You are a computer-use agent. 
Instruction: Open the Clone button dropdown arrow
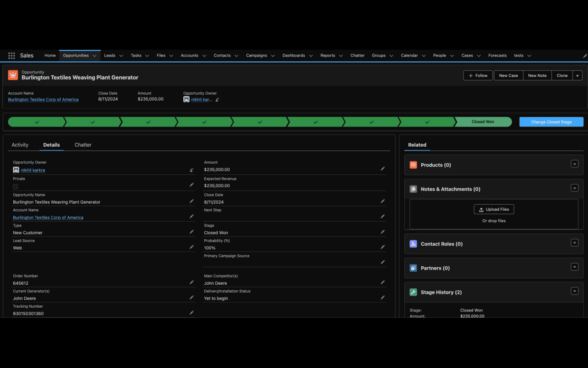pos(577,75)
